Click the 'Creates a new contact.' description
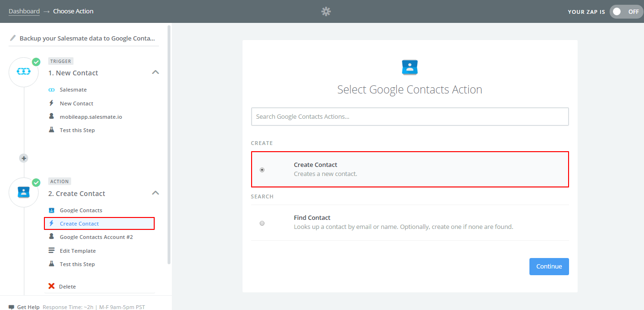The width and height of the screenshot is (644, 310). [x=326, y=174]
